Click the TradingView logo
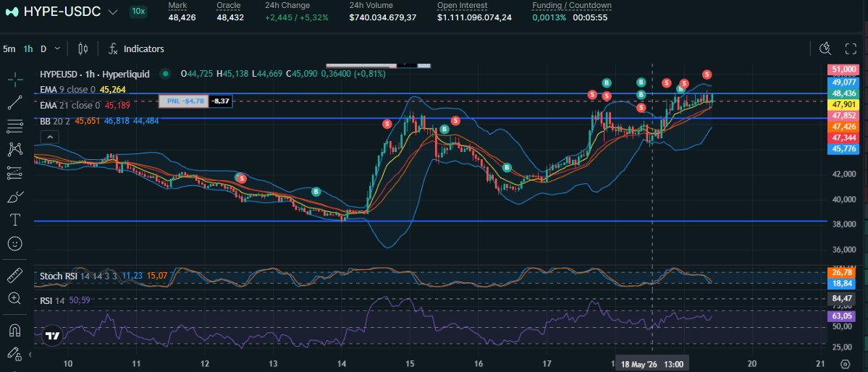The height and width of the screenshot is (372, 868). [53, 336]
